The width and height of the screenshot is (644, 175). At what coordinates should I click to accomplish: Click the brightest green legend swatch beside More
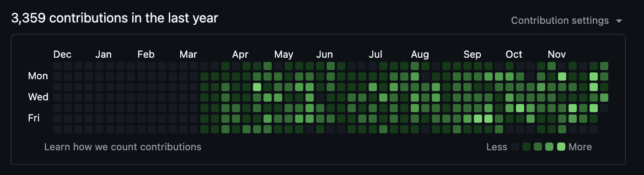[561, 147]
